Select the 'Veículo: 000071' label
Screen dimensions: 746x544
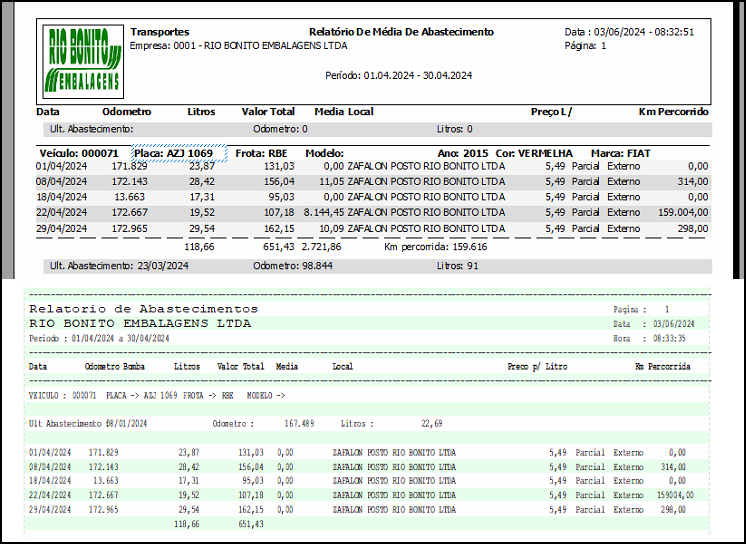tap(79, 153)
